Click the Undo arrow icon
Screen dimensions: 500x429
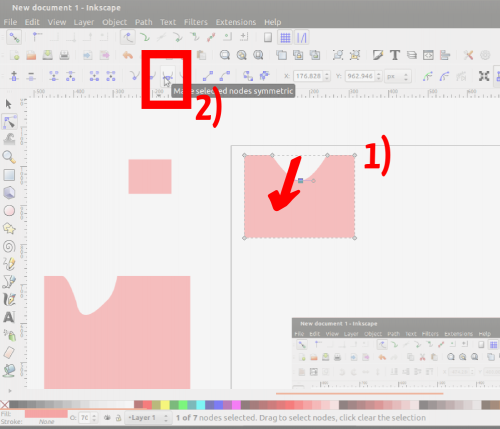128,55
